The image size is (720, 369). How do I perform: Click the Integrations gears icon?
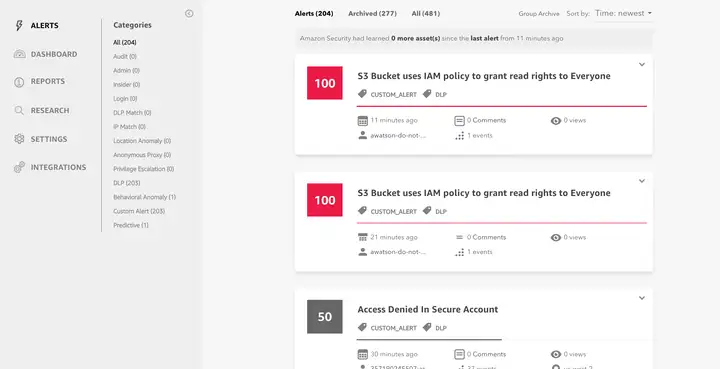[19, 167]
